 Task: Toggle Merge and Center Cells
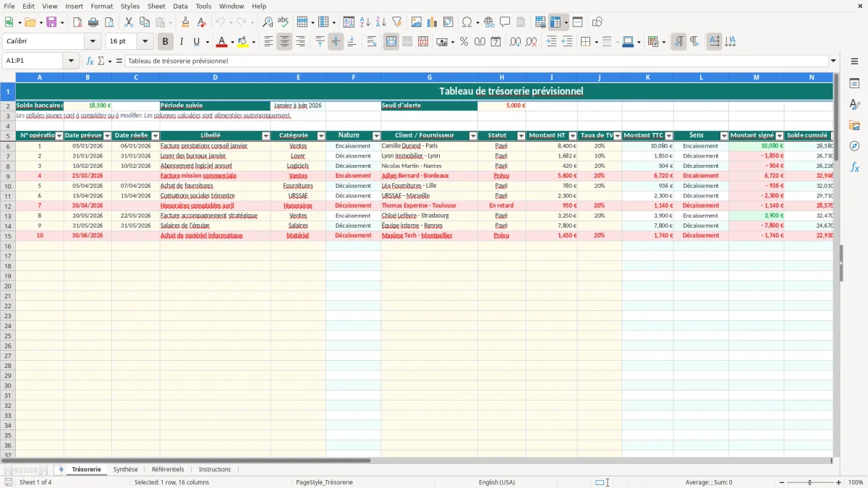(x=391, y=42)
